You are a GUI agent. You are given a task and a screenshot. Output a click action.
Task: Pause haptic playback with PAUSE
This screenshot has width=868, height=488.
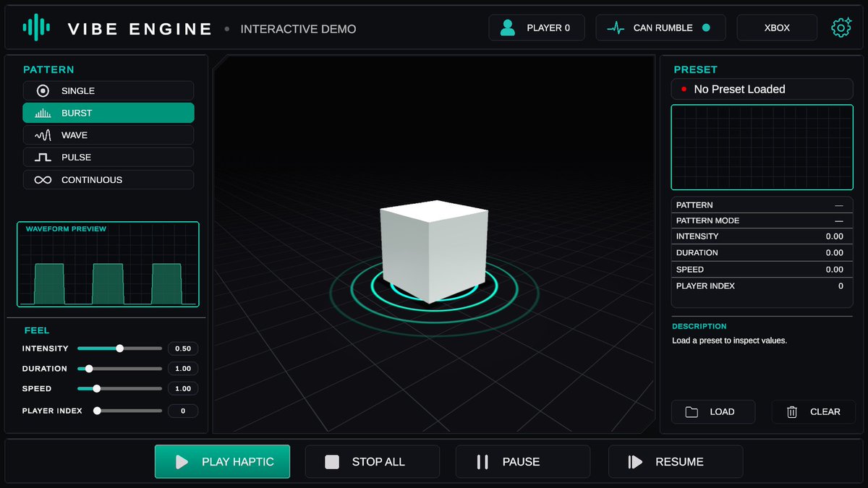tap(522, 462)
